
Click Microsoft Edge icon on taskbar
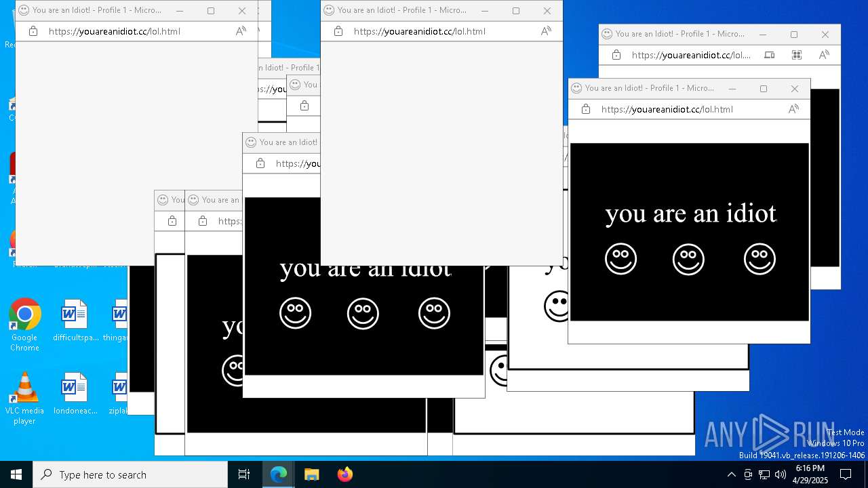pos(279,474)
